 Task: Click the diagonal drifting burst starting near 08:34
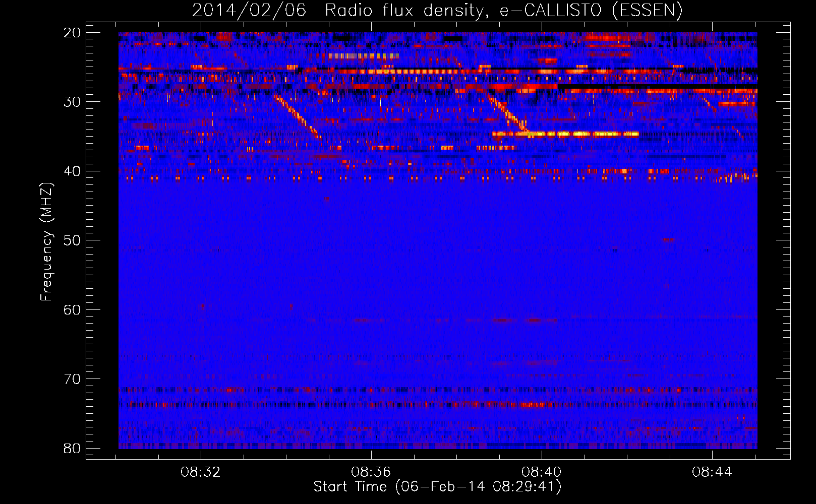pos(298,117)
